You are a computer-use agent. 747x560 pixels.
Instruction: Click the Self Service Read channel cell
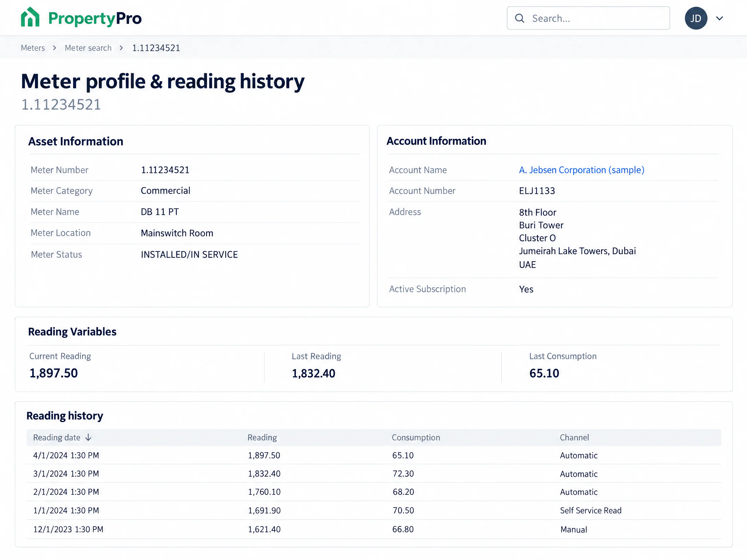coord(591,510)
